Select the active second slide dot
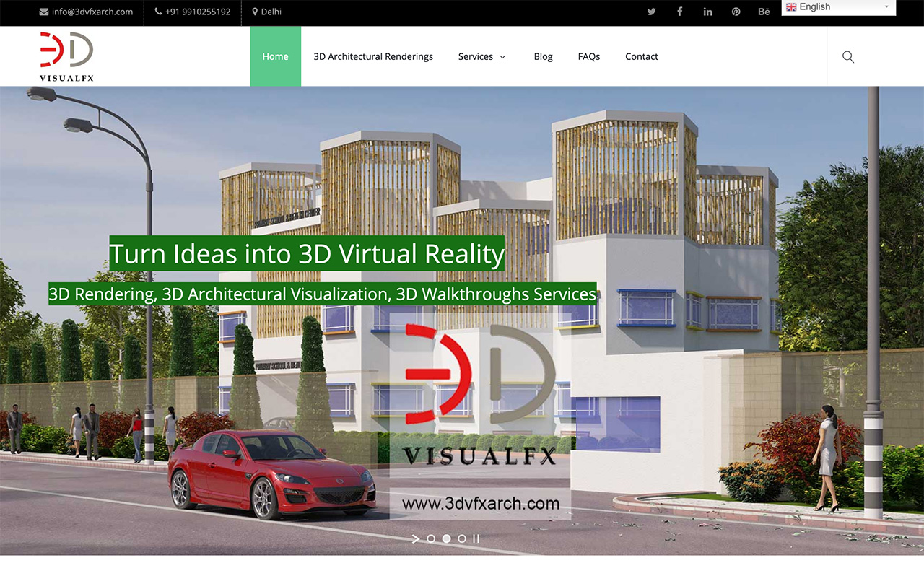924x563 pixels. click(446, 538)
